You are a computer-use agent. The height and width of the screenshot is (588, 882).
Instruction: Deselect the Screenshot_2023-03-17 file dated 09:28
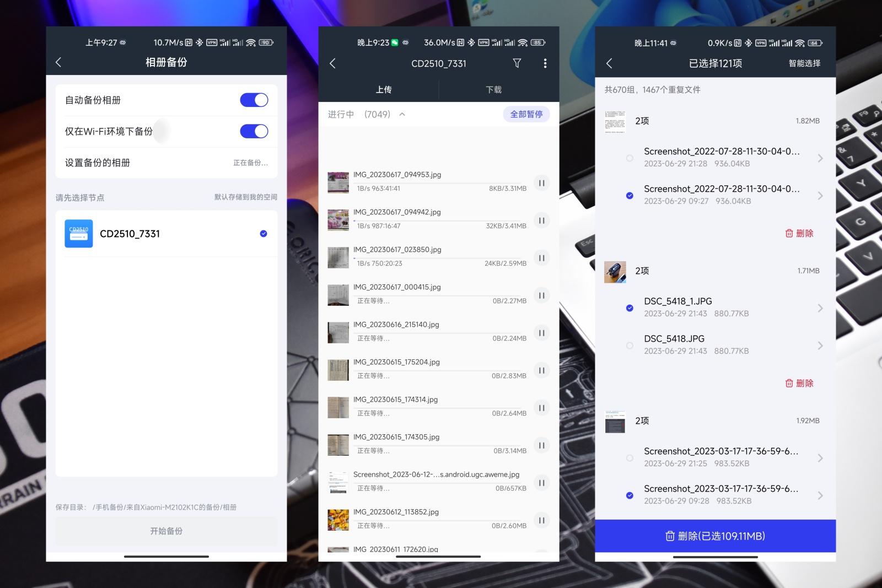click(x=630, y=495)
